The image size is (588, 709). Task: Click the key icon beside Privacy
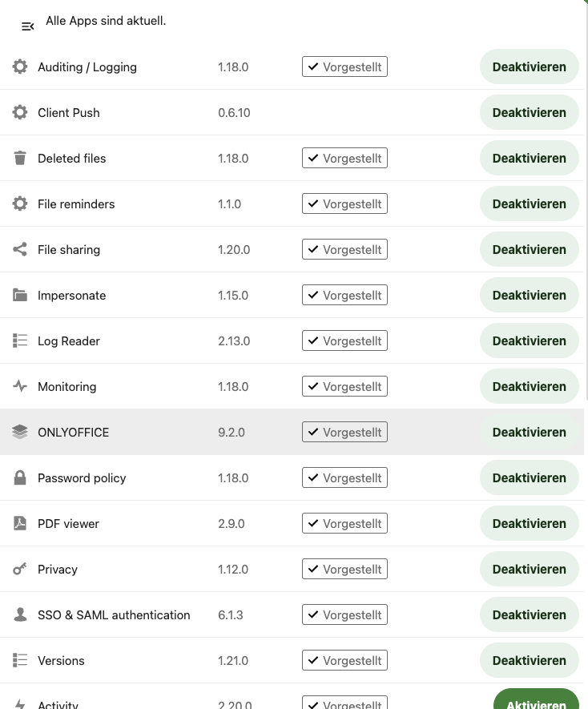pyautogui.click(x=20, y=569)
